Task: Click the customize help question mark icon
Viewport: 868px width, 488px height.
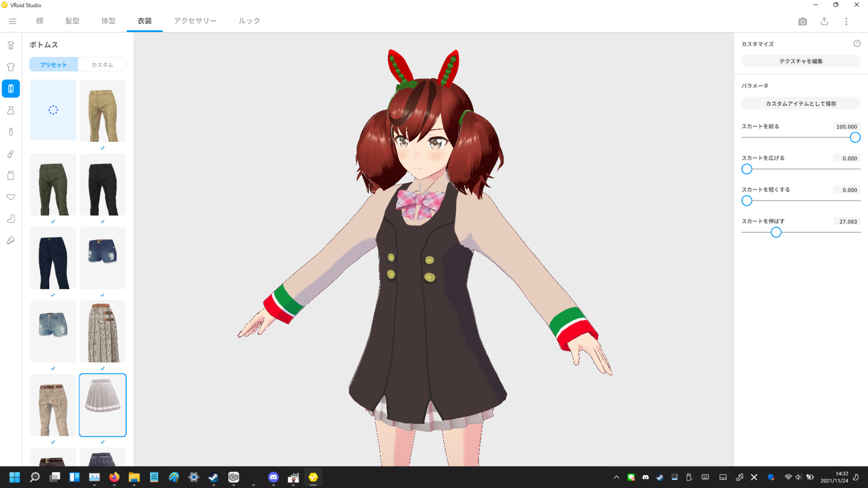Action: 857,44
